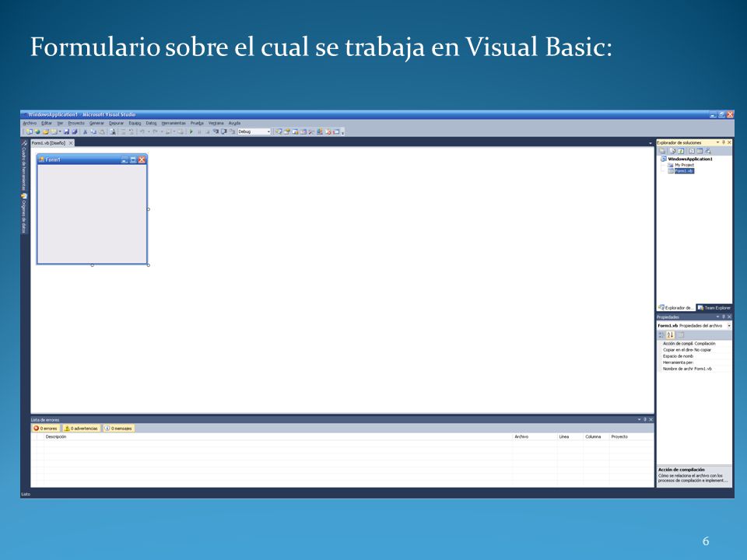Toggle the 0 errores filter button

pos(46,429)
